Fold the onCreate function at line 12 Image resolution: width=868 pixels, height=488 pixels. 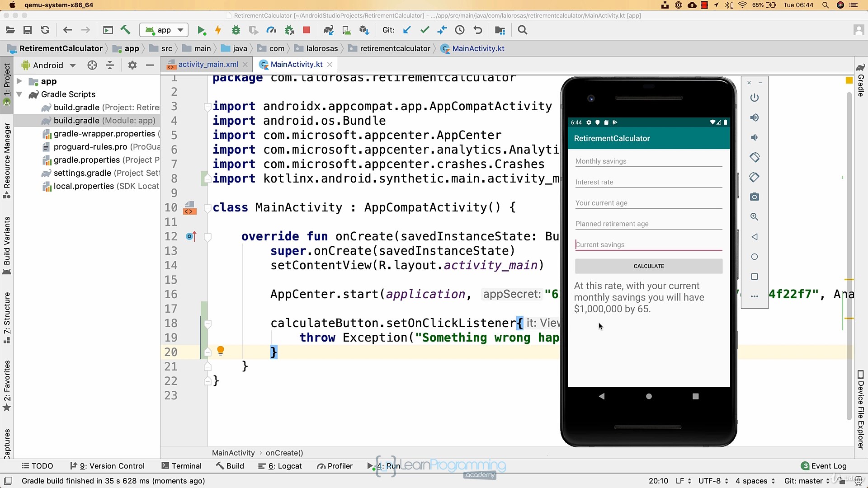point(208,237)
